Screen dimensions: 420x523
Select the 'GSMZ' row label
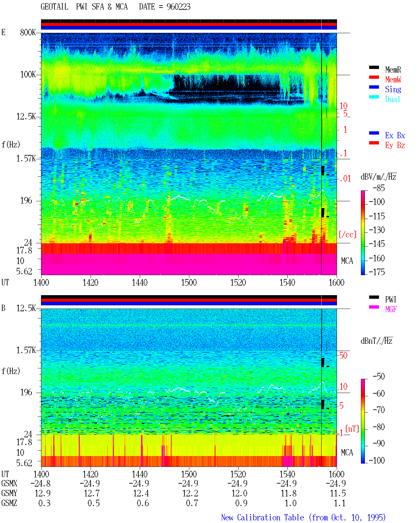(9, 503)
